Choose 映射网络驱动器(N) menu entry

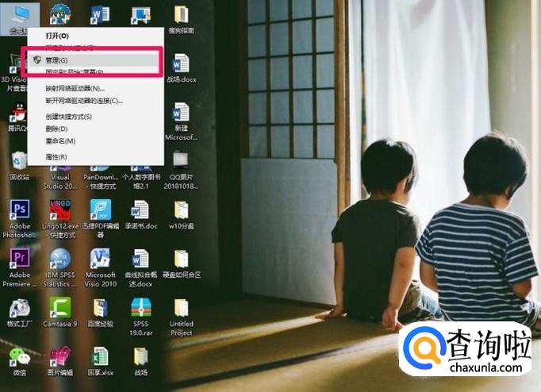click(75, 88)
